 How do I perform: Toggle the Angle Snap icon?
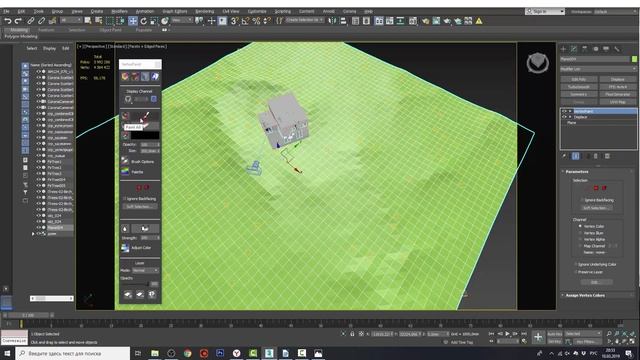[245, 21]
